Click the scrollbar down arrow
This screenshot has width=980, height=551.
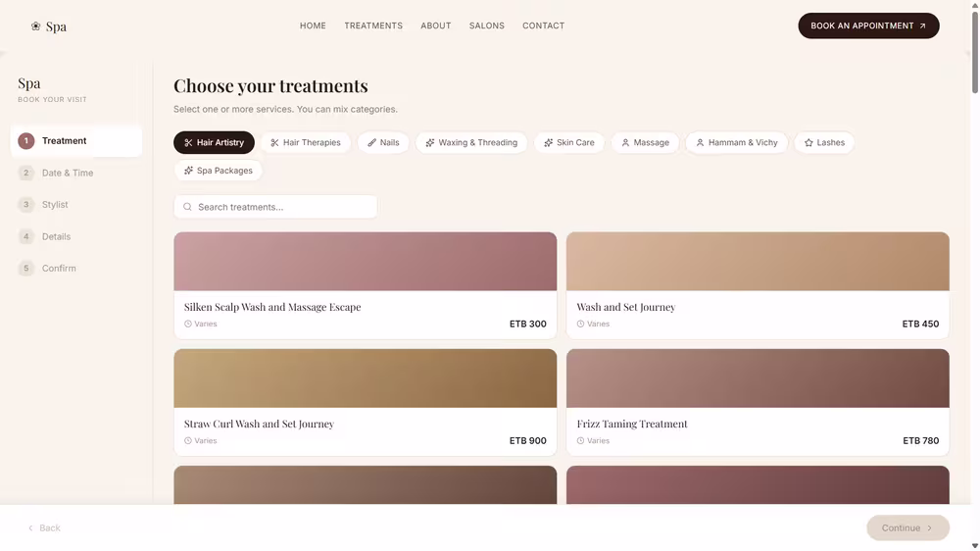pos(974,546)
